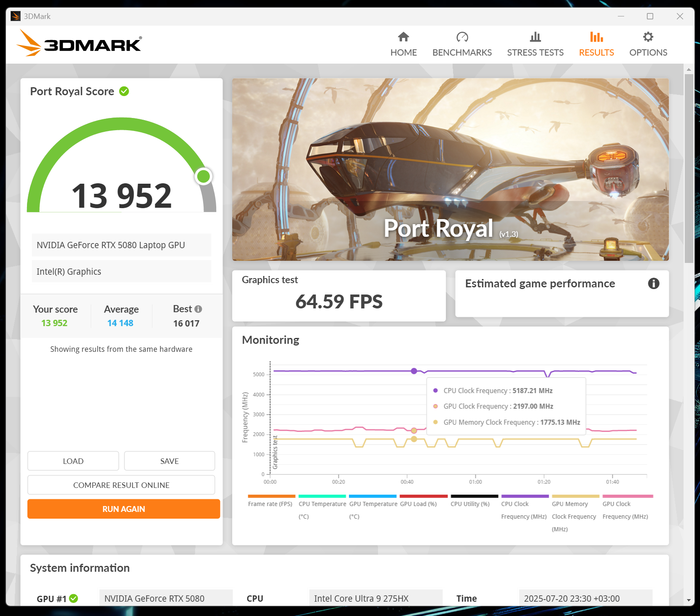This screenshot has width=700, height=616.
Task: Click the Port Royal banner image
Action: coord(451,169)
